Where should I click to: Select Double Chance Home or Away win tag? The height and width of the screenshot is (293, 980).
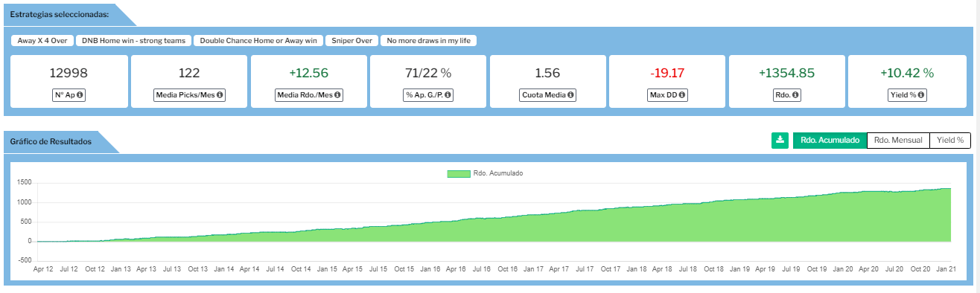pos(258,41)
